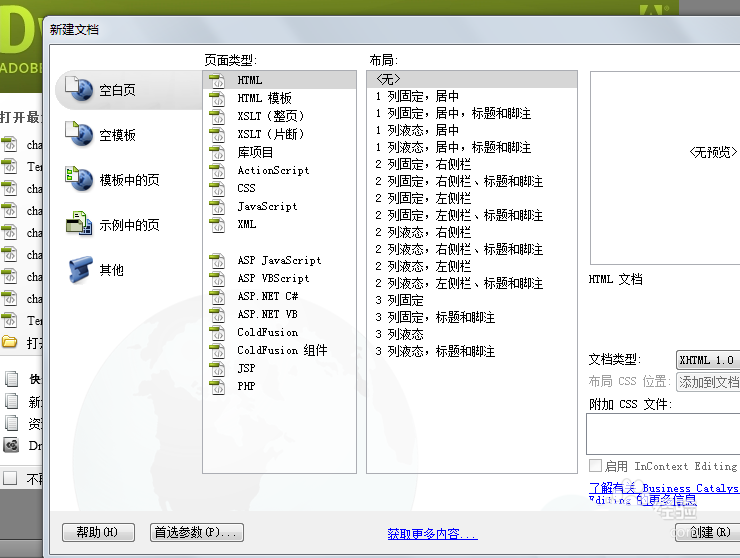This screenshot has width=740, height=558.
Task: Click the ColdFusion 组件 file icon
Action: (218, 350)
